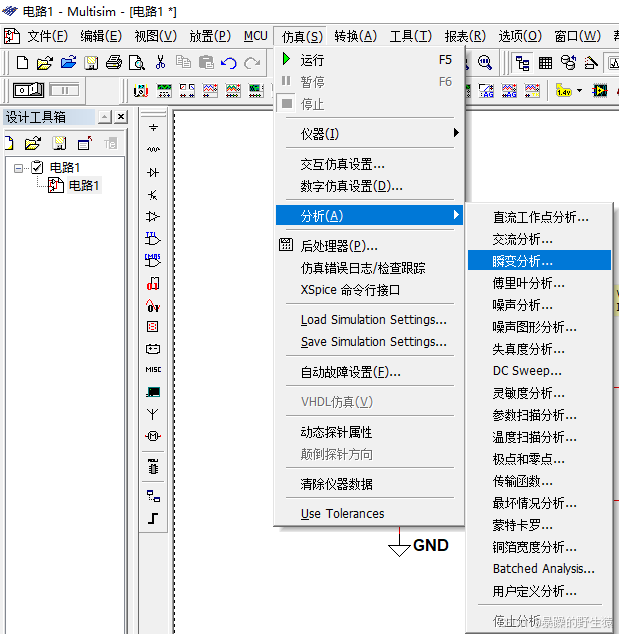Place a basic resistor component

[153, 150]
